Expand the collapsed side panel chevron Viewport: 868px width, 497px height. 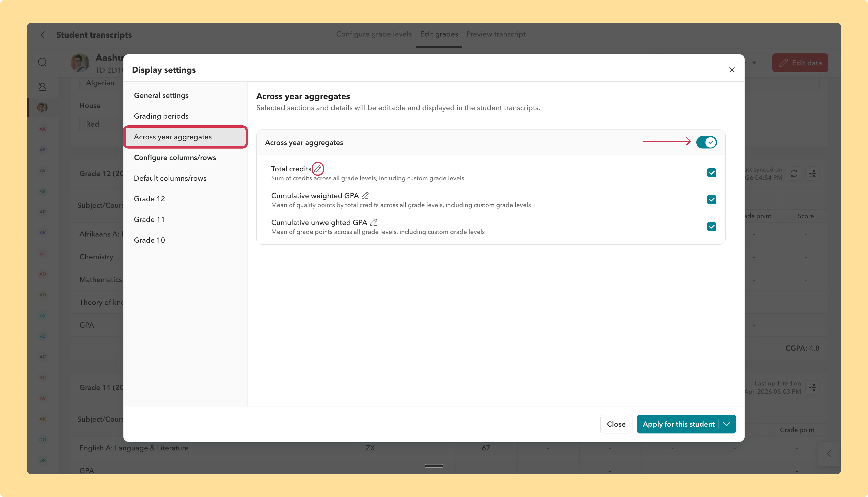coord(829,454)
